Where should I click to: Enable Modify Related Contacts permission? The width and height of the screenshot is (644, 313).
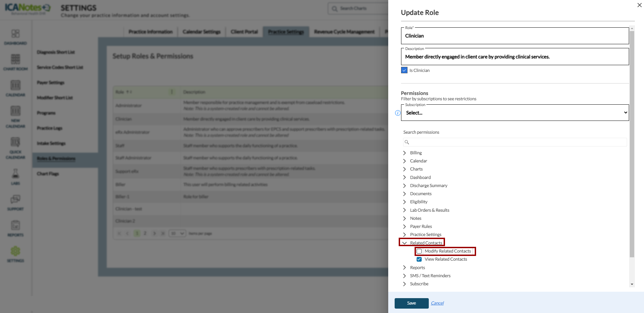point(419,251)
